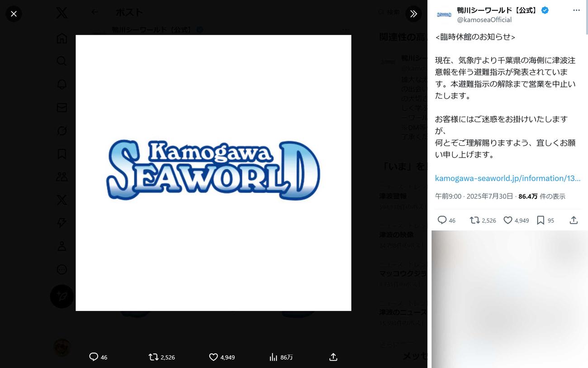Click the blue verified badge
The width and height of the screenshot is (588, 368).
coord(545,10)
